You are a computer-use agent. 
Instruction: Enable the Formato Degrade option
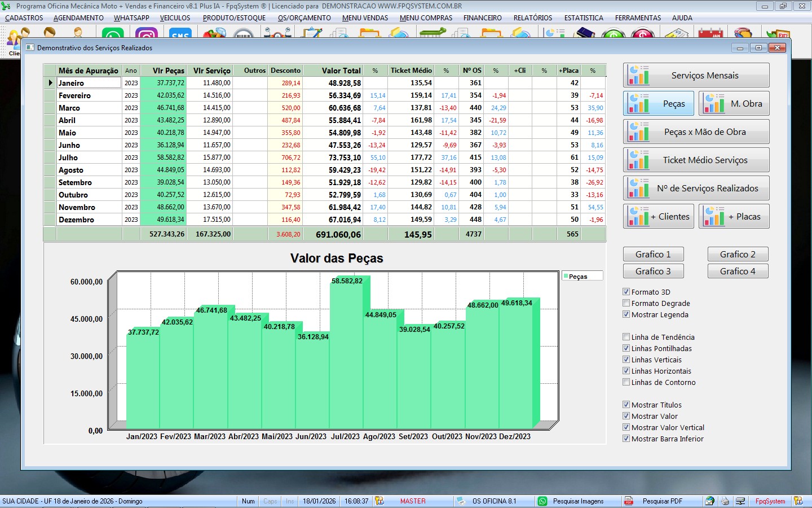pyautogui.click(x=626, y=303)
